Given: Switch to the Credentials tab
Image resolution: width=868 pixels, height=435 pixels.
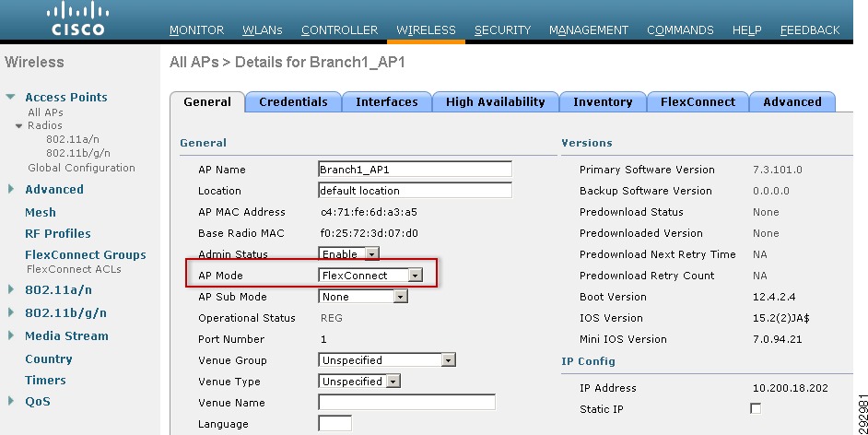Looking at the screenshot, I should [293, 101].
